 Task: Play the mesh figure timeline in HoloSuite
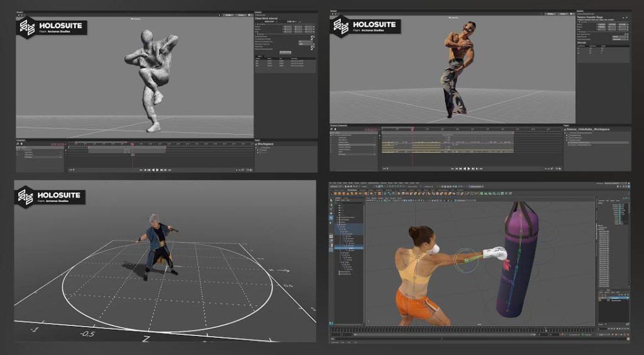[158, 170]
